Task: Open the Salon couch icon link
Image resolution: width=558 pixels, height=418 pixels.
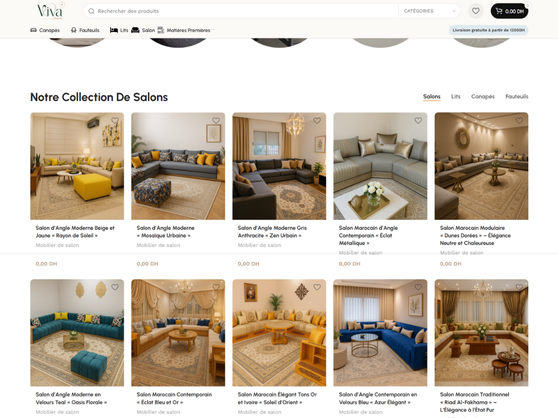Action: pos(135,30)
